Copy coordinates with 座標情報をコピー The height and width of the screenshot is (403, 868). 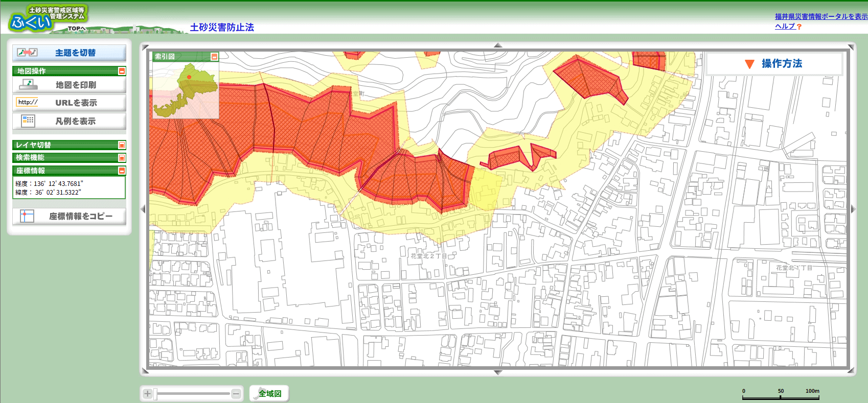point(69,216)
